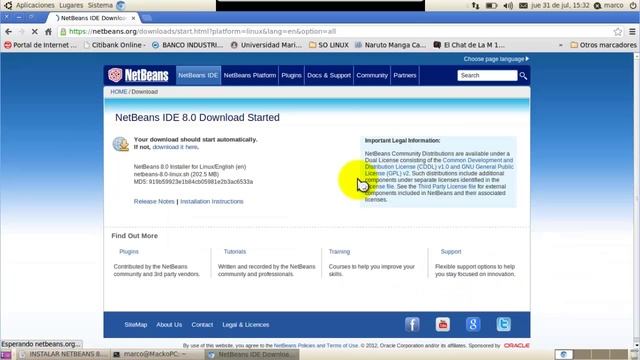This screenshot has height=360, width=640.
Task: Expand Choose page language
Action: tap(496, 59)
